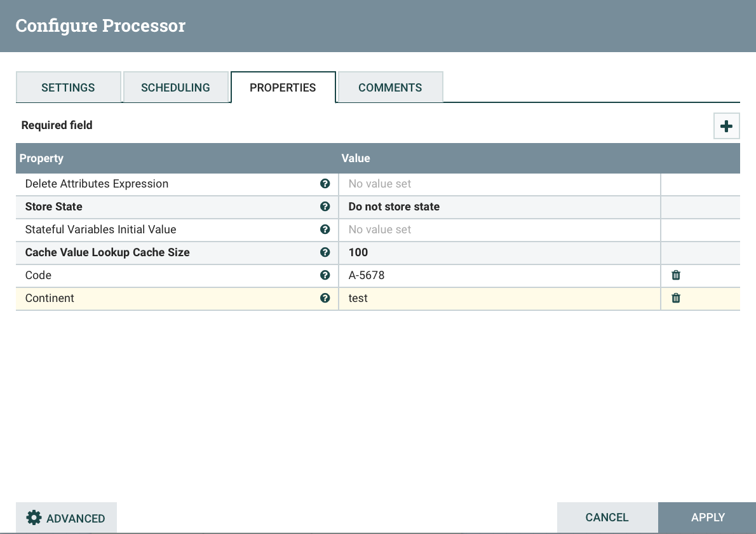This screenshot has height=534, width=756.
Task: Open help for the Continent property
Action: pos(325,298)
